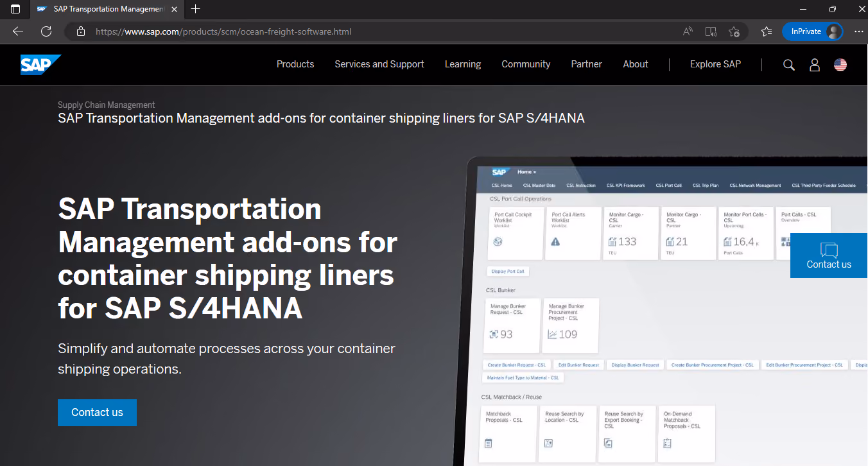Open Immersive Reader from the address bar
868x466 pixels.
tap(711, 31)
